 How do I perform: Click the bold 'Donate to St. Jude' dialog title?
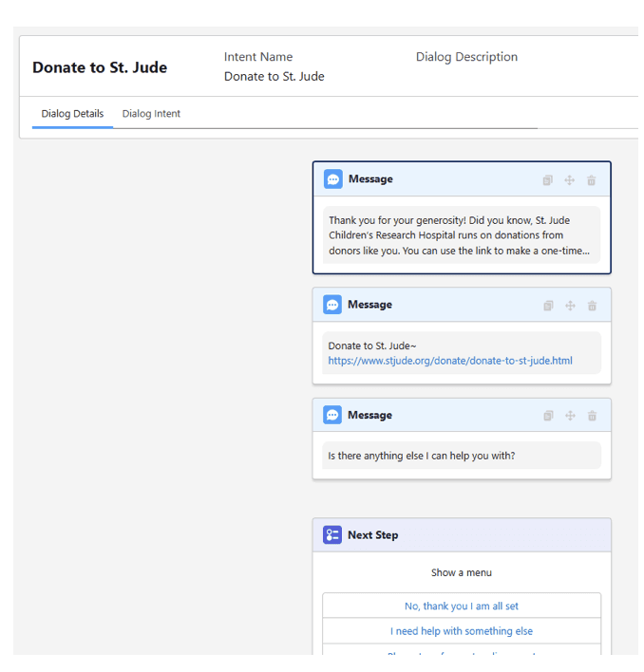click(100, 67)
